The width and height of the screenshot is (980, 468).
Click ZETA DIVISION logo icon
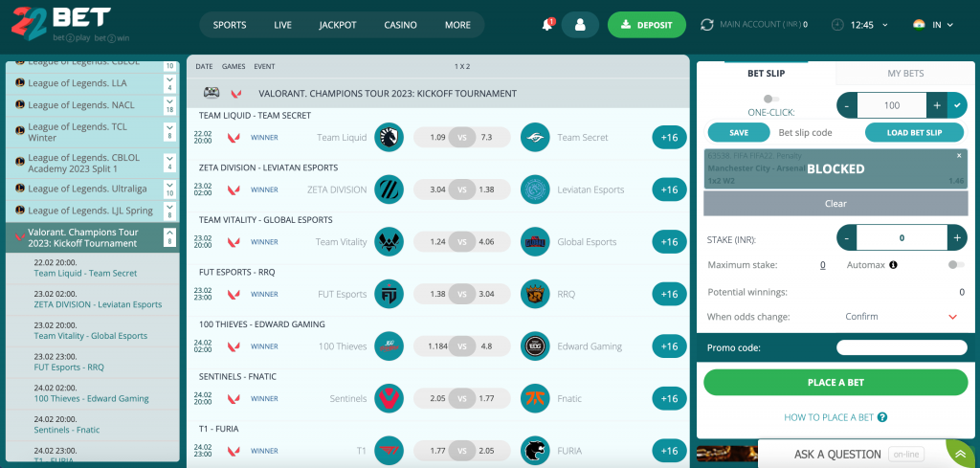(x=389, y=189)
